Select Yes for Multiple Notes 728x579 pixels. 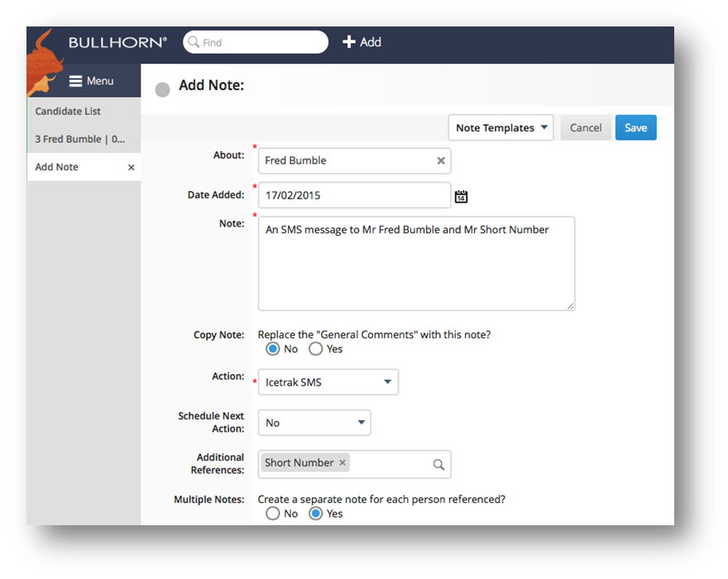315,514
